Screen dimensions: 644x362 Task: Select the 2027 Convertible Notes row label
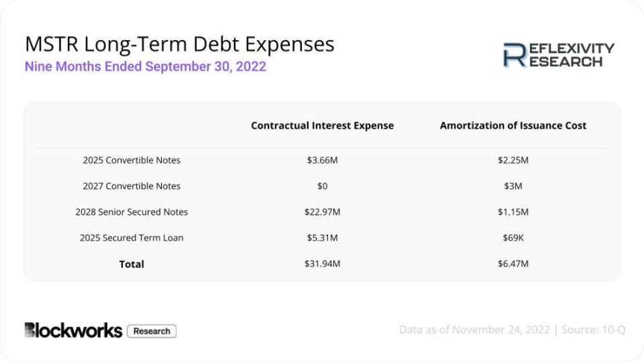pos(131,186)
